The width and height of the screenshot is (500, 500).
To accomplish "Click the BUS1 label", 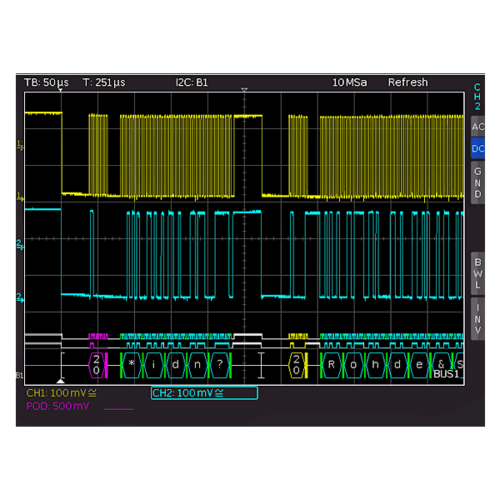I will point(446,374).
